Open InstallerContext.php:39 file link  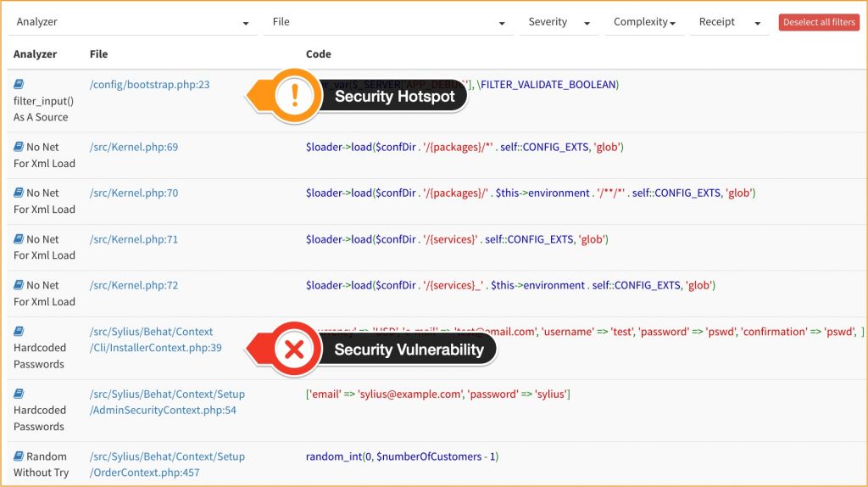point(156,339)
